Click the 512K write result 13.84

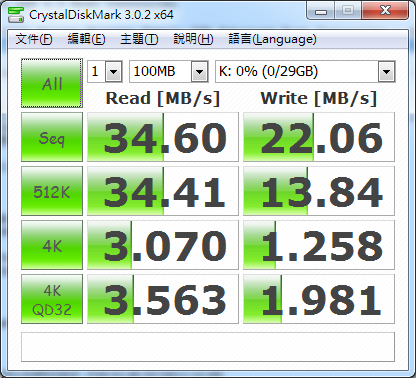pos(319,191)
